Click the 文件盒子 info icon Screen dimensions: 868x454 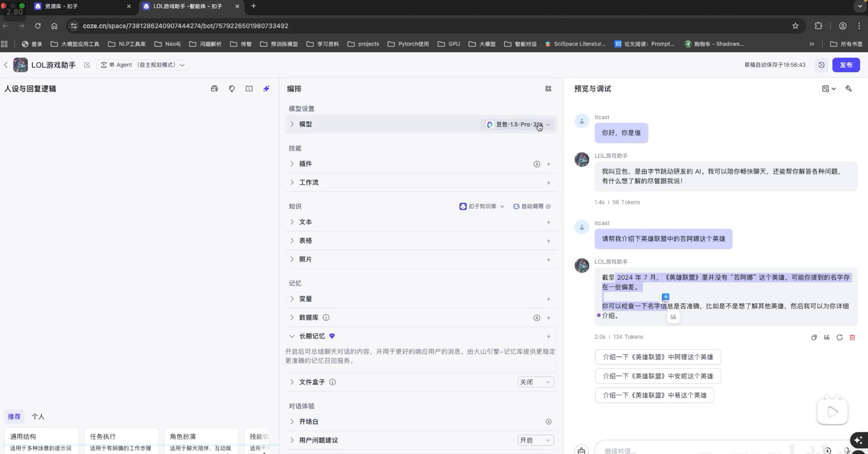pos(333,382)
